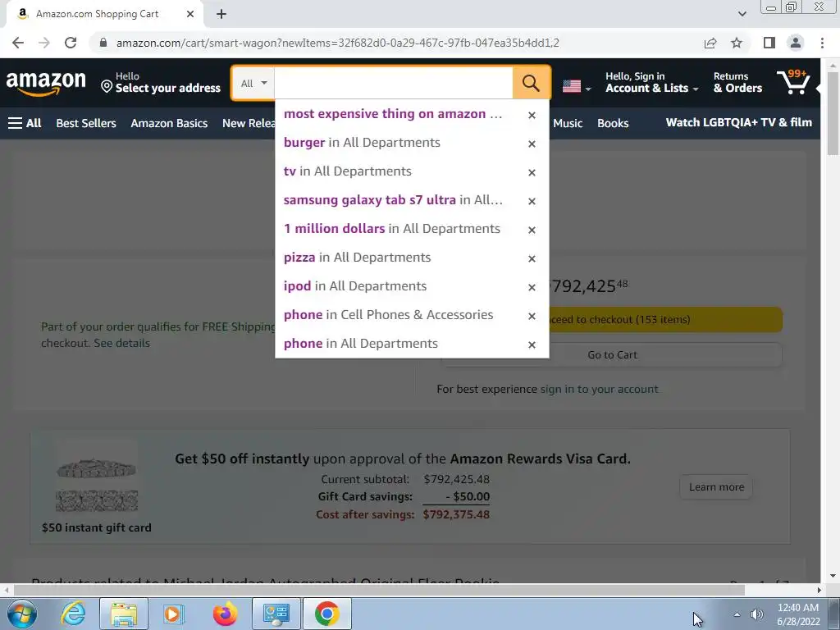The width and height of the screenshot is (840, 630).
Task: Select 'phone in Cell Phones & Accessories' suggestion
Action: click(x=388, y=315)
